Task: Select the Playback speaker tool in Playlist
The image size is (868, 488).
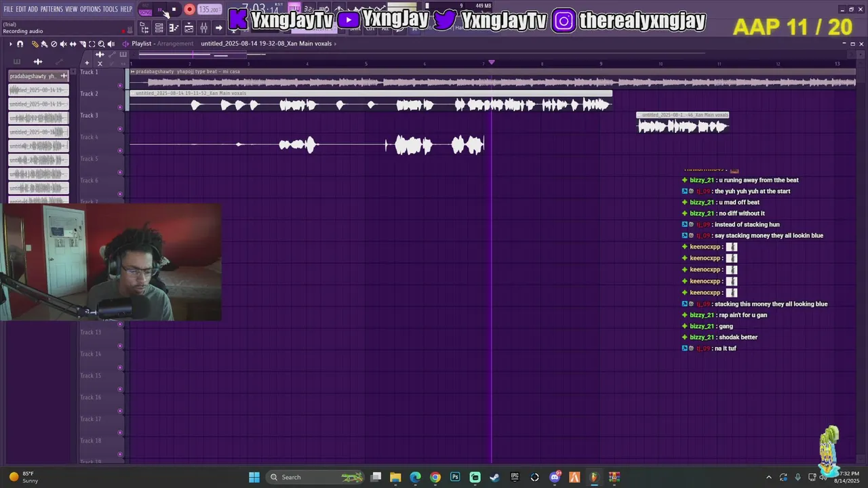Action: 111,44
